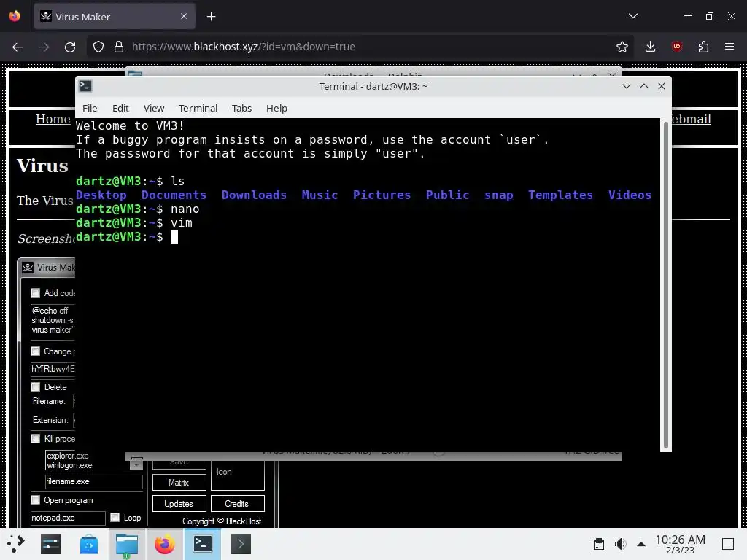Click the notepad.exe input field
The width and height of the screenshot is (747, 560).
click(68, 518)
